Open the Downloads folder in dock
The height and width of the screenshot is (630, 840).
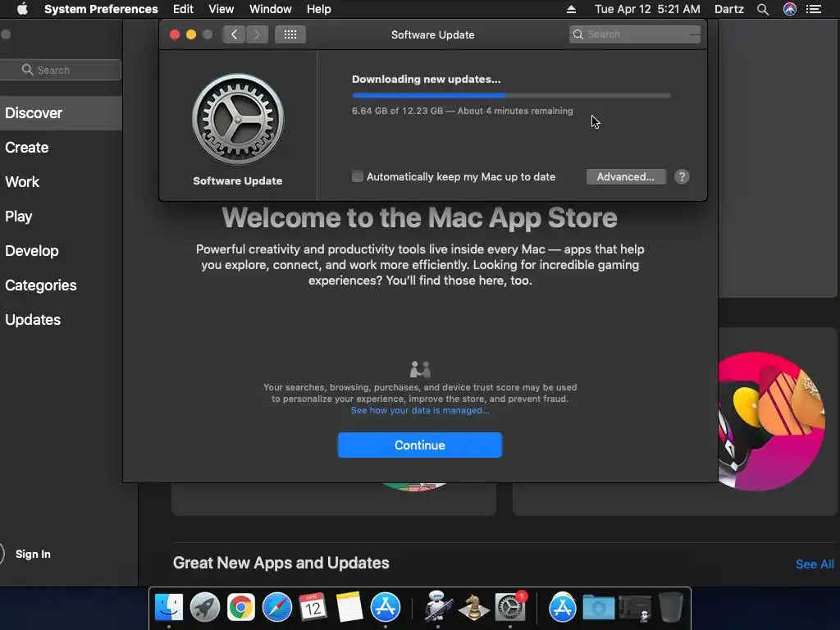click(598, 608)
